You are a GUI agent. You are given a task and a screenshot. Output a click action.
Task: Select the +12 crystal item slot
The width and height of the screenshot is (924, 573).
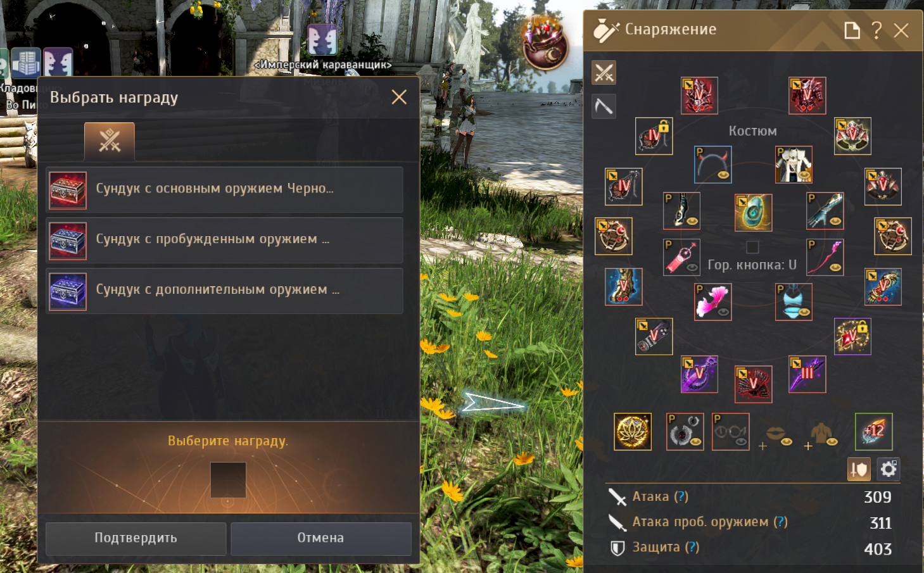[x=874, y=432]
